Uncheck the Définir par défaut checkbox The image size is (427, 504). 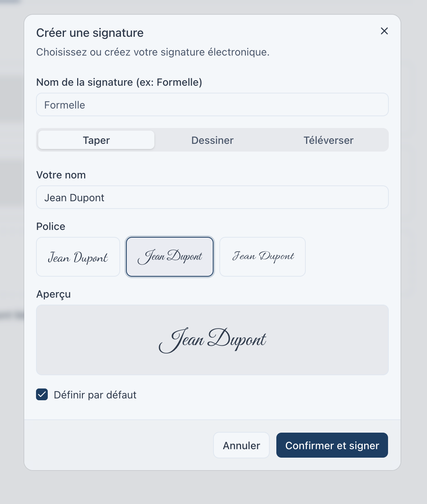[42, 395]
